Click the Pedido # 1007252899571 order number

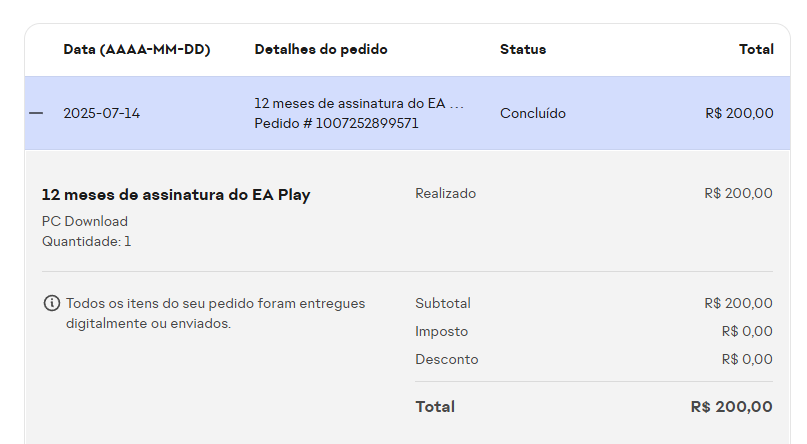pos(336,123)
